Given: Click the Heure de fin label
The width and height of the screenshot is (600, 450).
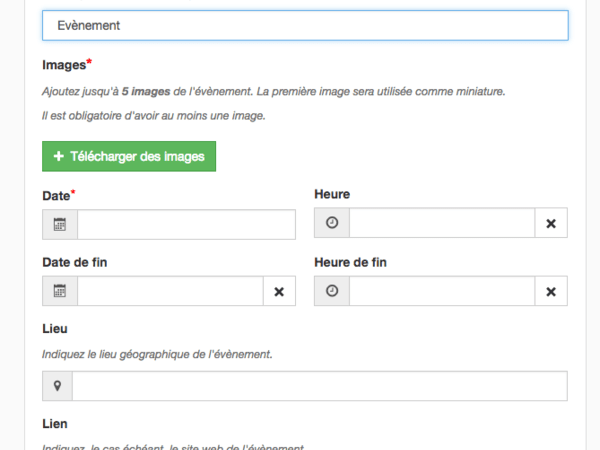Looking at the screenshot, I should click(x=350, y=263).
